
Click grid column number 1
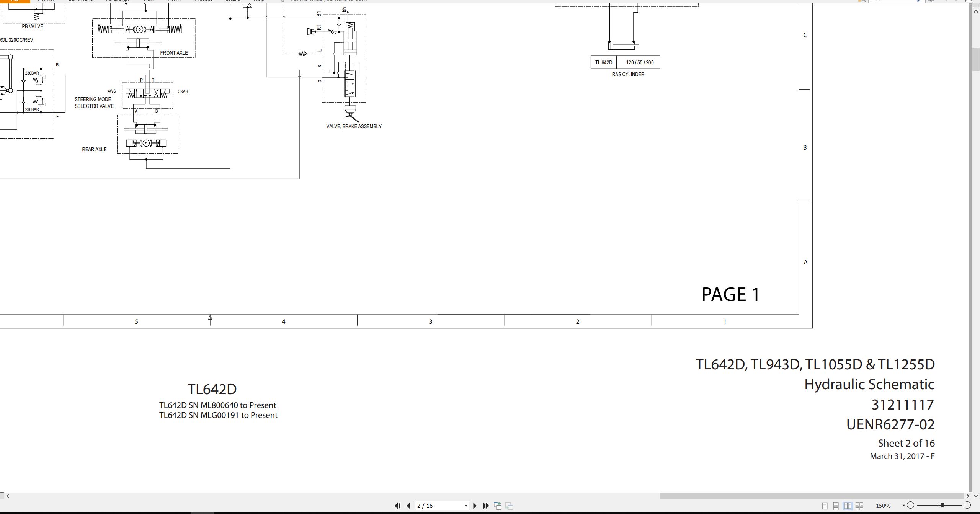point(725,321)
